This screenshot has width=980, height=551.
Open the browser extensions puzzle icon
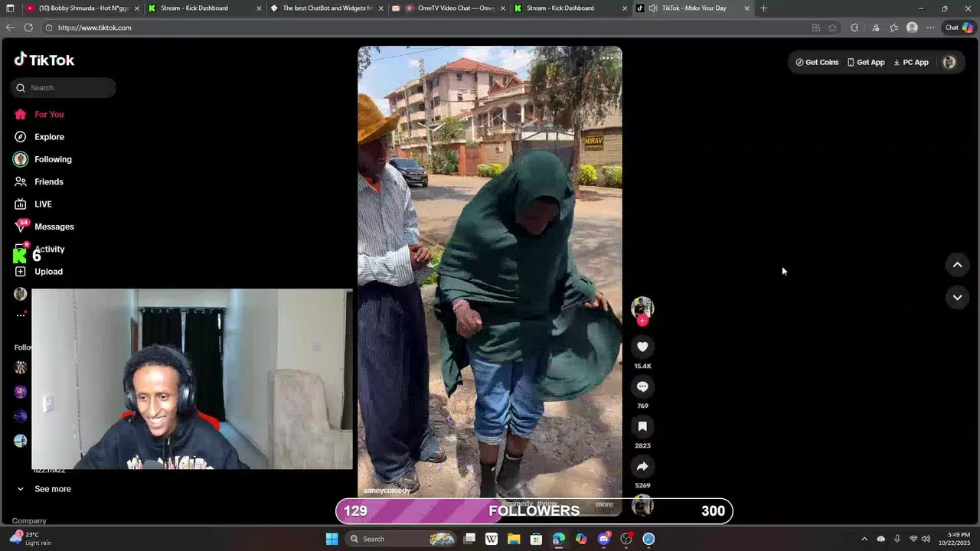click(854, 28)
